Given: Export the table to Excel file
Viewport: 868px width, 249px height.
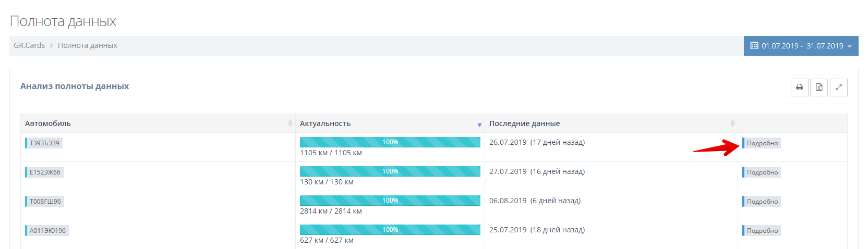Looking at the screenshot, I should [x=819, y=88].
